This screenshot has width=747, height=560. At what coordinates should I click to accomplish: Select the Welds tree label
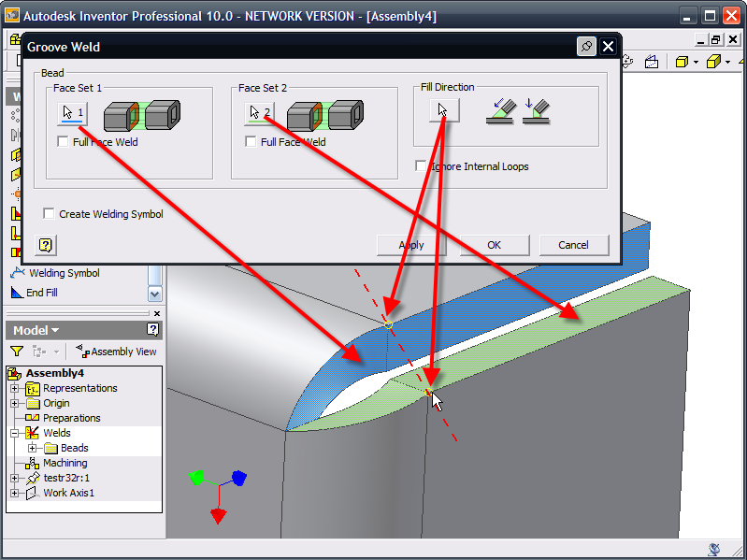click(57, 433)
